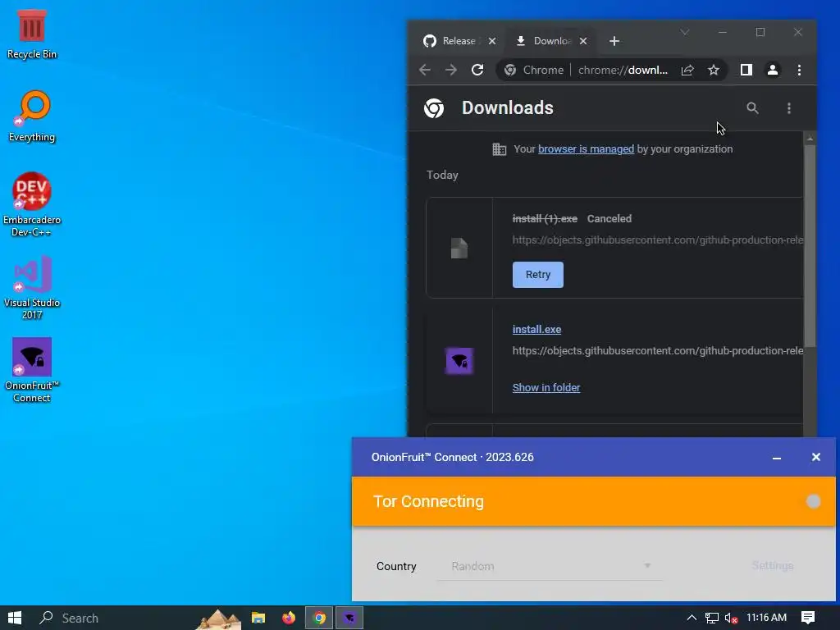Bookmark this page with the star
The height and width of the screenshot is (630, 840).
(714, 71)
